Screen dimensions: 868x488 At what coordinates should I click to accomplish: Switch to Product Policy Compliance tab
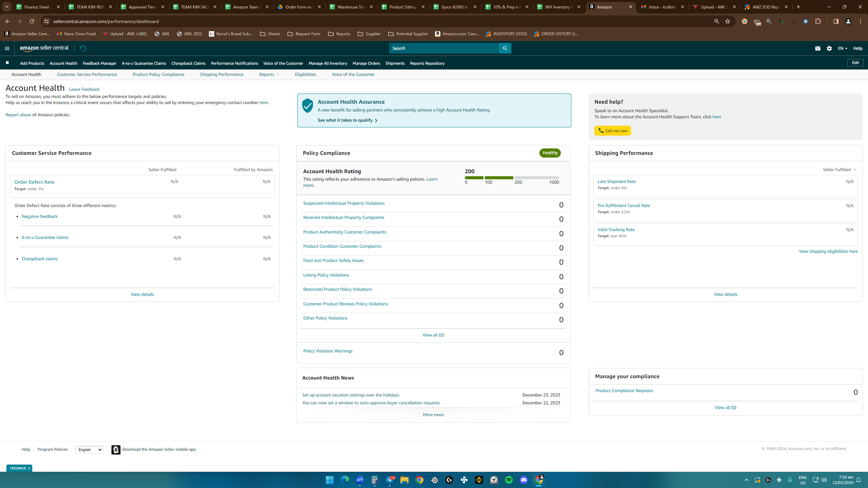[158, 75]
